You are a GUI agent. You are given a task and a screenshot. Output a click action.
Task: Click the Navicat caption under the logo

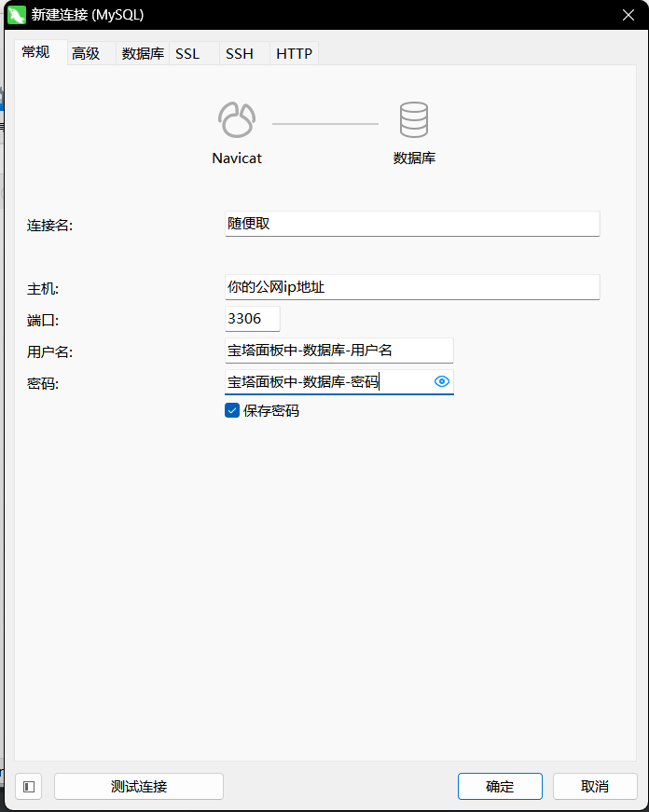237,158
